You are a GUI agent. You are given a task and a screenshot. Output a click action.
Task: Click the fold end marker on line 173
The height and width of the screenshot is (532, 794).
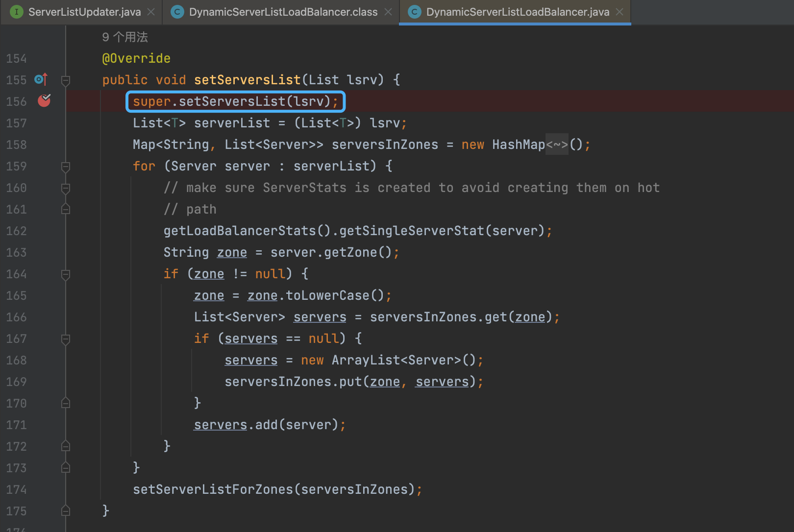point(66,468)
